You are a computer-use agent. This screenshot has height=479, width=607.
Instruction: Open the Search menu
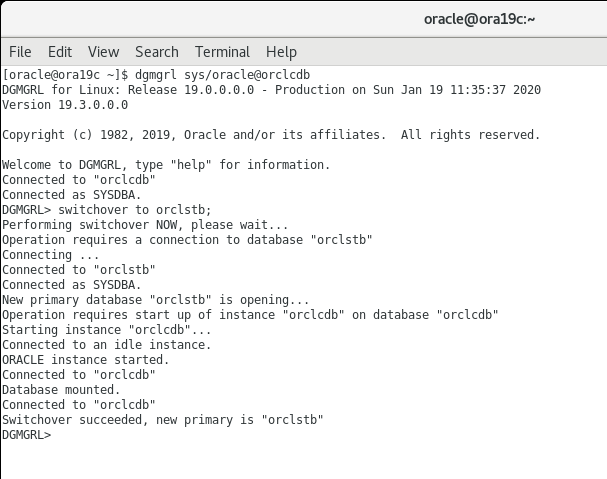157,52
